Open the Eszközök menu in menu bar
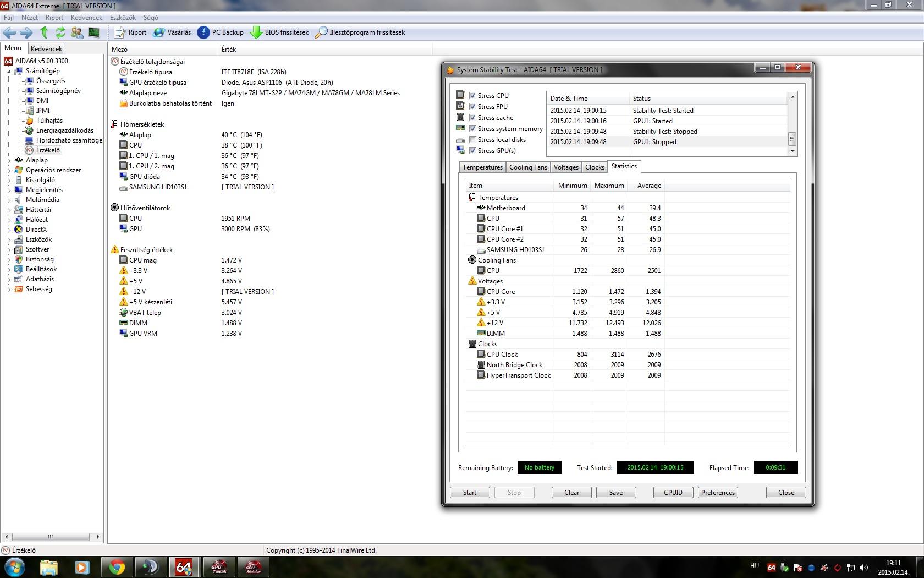This screenshot has width=924, height=578. coord(122,18)
